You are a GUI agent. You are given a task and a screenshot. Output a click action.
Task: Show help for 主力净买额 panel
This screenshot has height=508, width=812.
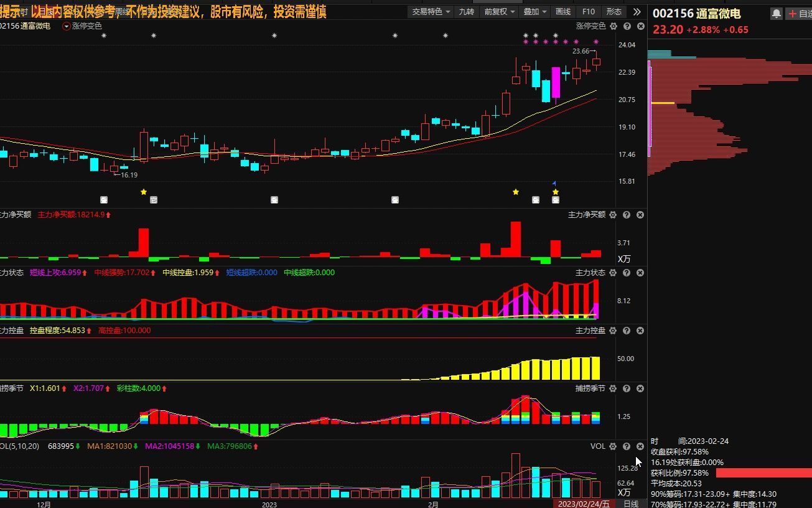pyautogui.click(x=627, y=215)
